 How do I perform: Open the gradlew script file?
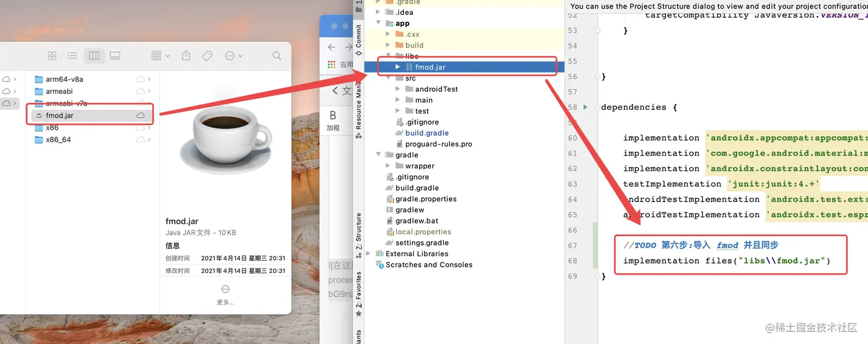(409, 210)
